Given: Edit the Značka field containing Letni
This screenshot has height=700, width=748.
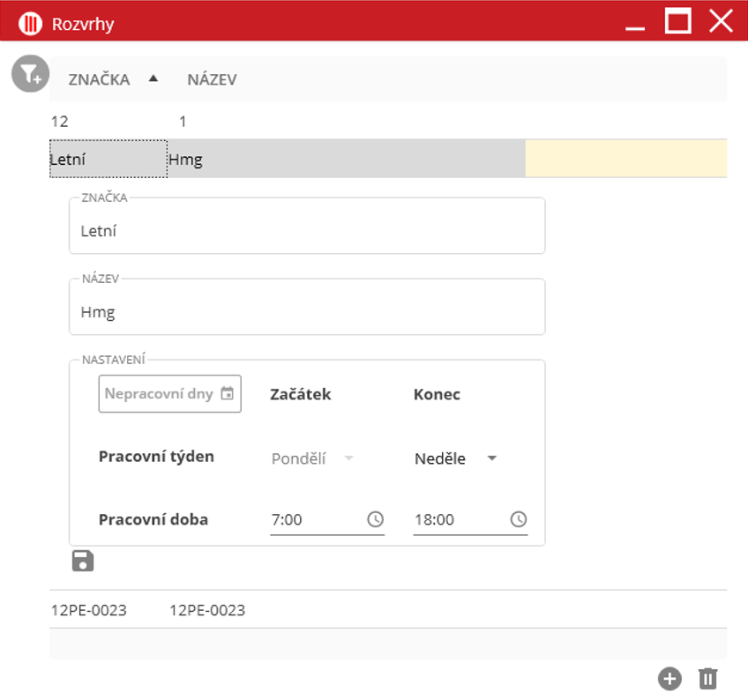Looking at the screenshot, I should (x=306, y=232).
